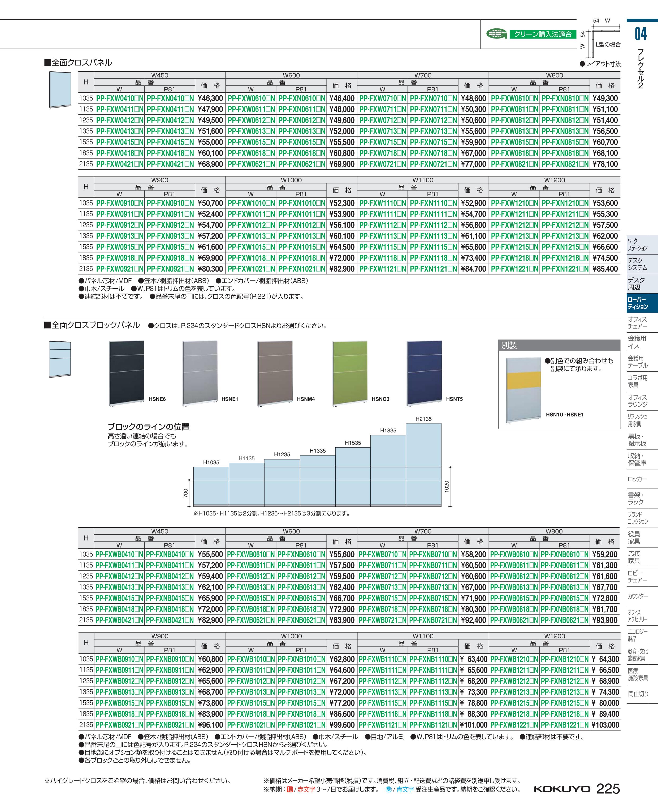Click product code PP-FXW1221□N
This screenshot has width=658, height=812.
[x=514, y=269]
